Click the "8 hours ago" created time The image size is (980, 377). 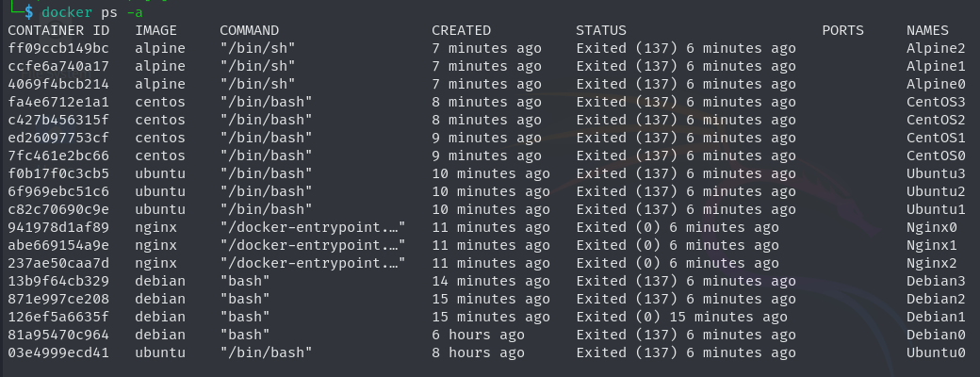point(478,352)
